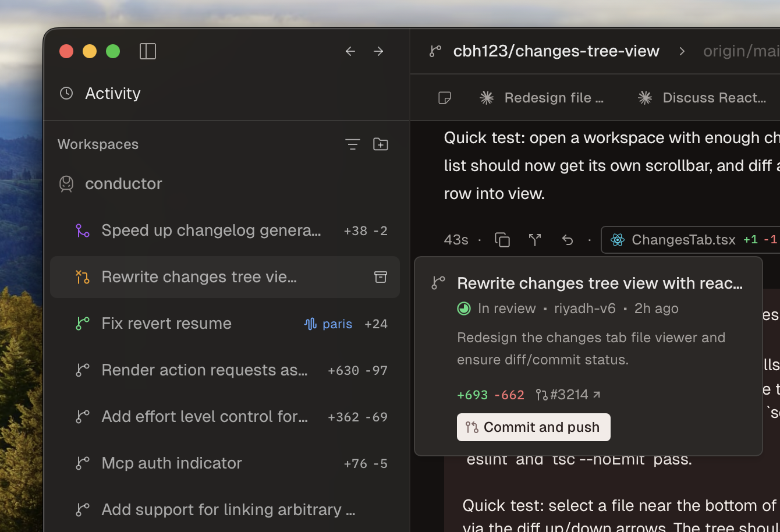Image resolution: width=780 pixels, height=532 pixels.
Task: Click the add new workspace folder icon
Action: (381, 144)
